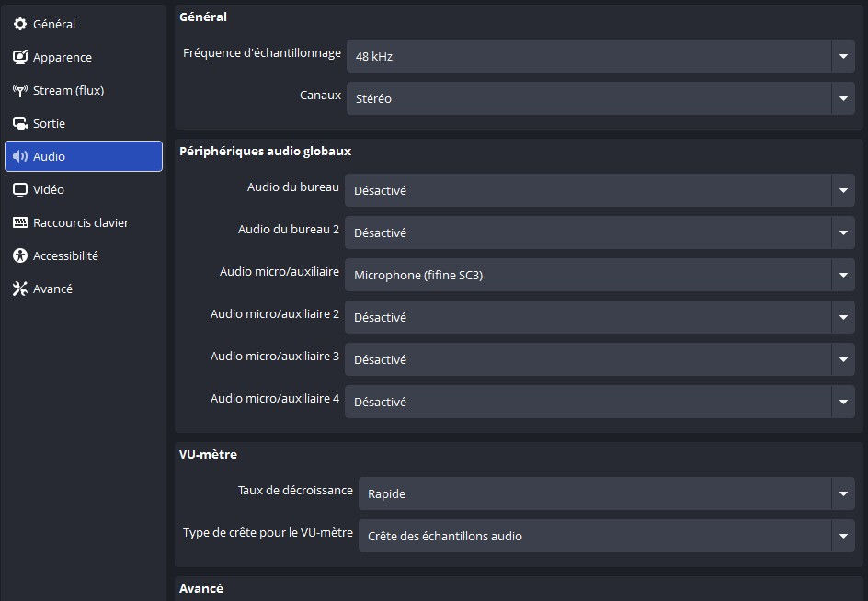Open the Audio micro/auxiliaire 2 dropdown
Viewport: 868px width, 601px height.
[600, 317]
